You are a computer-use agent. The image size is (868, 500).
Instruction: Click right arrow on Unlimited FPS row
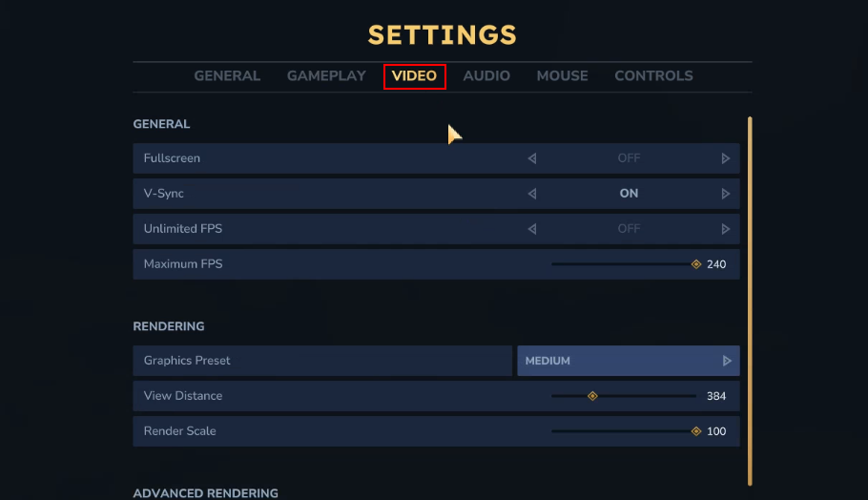[x=726, y=229]
